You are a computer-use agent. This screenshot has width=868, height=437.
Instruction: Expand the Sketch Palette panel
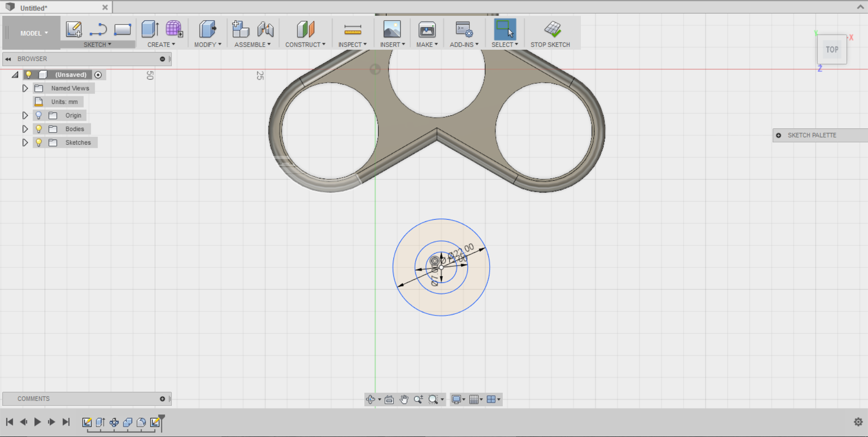click(x=778, y=135)
